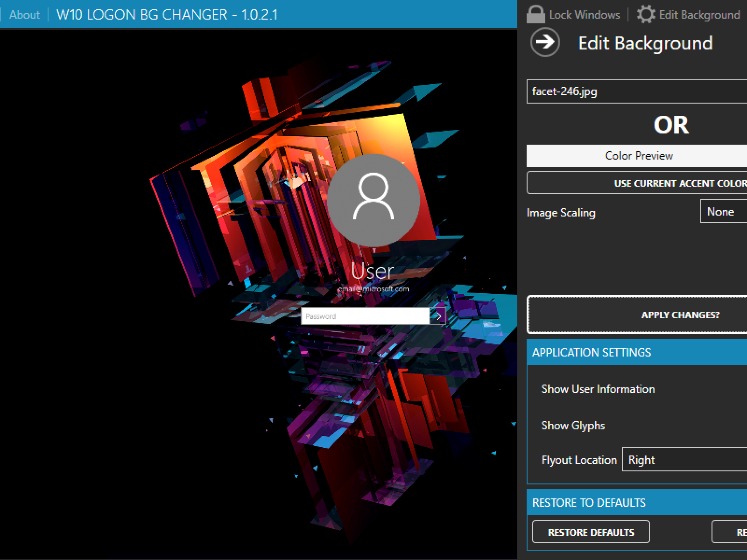This screenshot has height=560, width=747.
Task: Click the User name in logon preview
Action: point(373,271)
